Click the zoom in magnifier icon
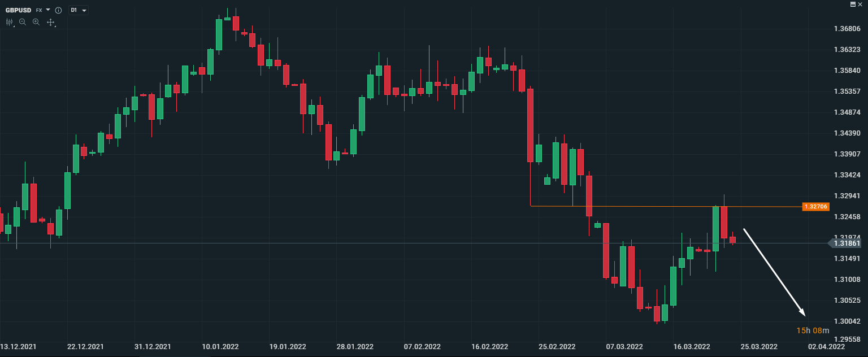Screen dimensions: 868x357 click(x=36, y=22)
